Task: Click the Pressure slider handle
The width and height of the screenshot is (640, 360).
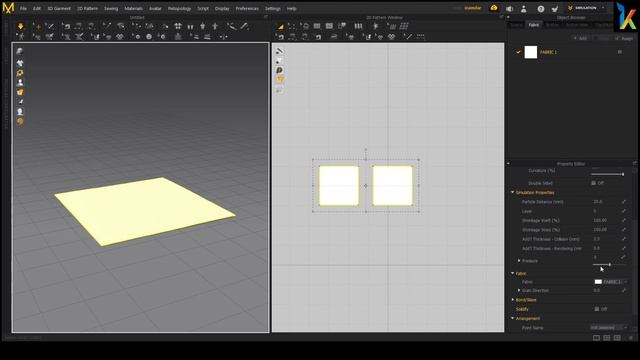Action: (610, 265)
